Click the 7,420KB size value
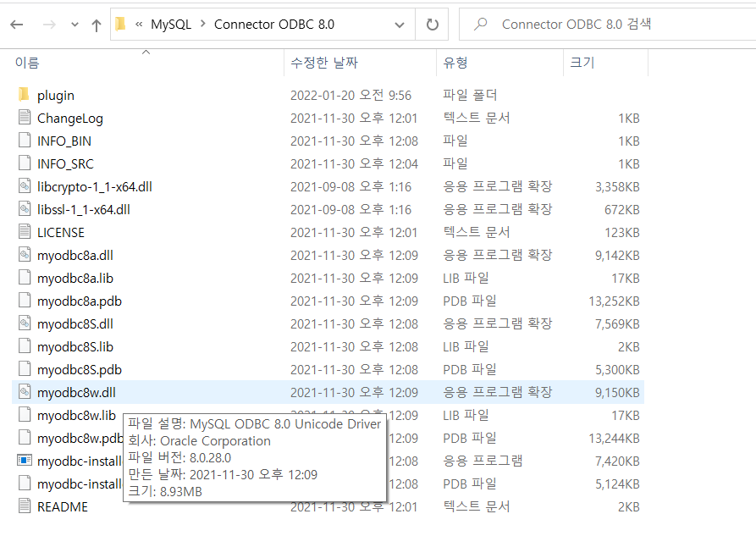The height and width of the screenshot is (536, 756). 617,461
